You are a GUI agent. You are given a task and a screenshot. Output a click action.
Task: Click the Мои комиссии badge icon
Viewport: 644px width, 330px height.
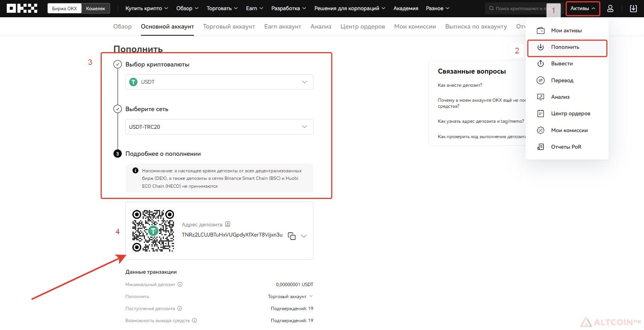pos(541,130)
